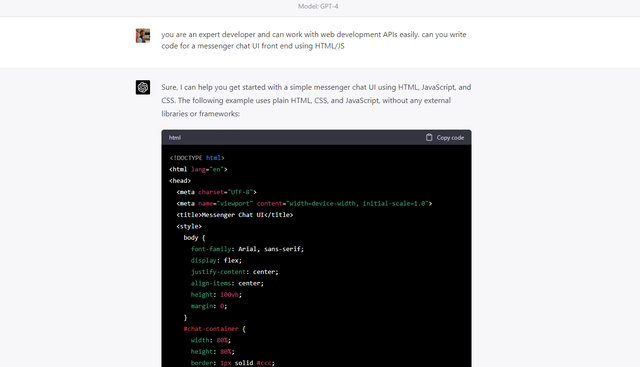640x367 pixels.
Task: Click the opening head tag line
Action: point(180,180)
